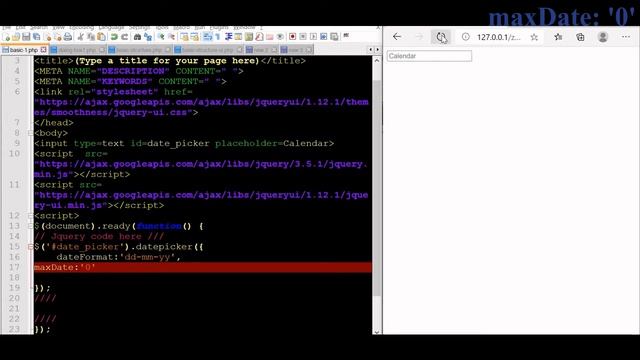The height and width of the screenshot is (360, 640).
Task: Add page to favorites with star icon
Action: tap(534, 37)
